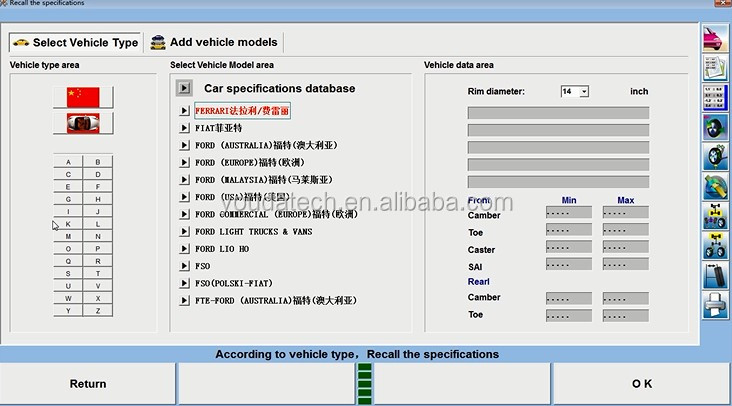Click the numeric grid table icon in sidebar
Screen dimensions: 732x406
[x=714, y=98]
